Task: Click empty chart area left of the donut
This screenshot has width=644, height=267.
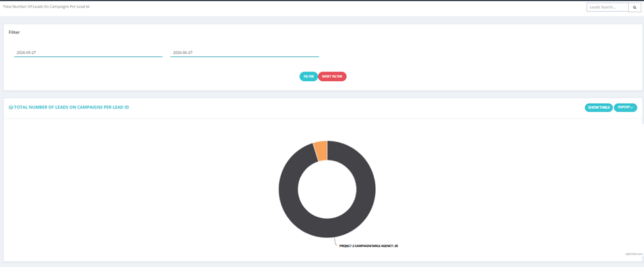Action: [139, 189]
